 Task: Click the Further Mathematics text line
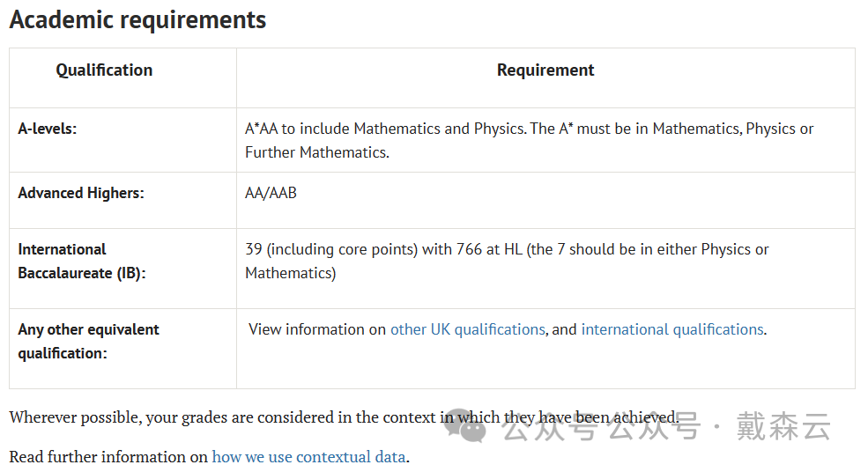(x=317, y=152)
